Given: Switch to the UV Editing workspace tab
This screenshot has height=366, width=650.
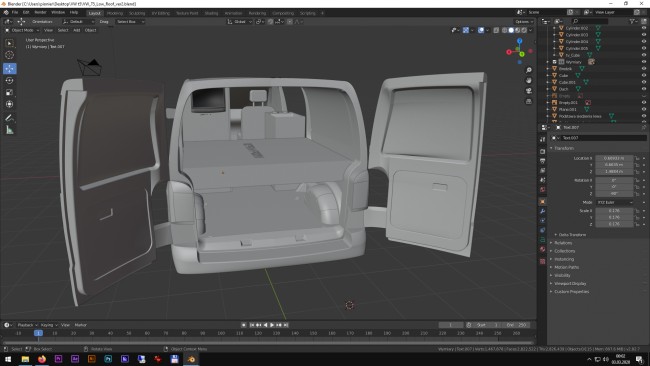Looking at the screenshot, I should click(160, 13).
